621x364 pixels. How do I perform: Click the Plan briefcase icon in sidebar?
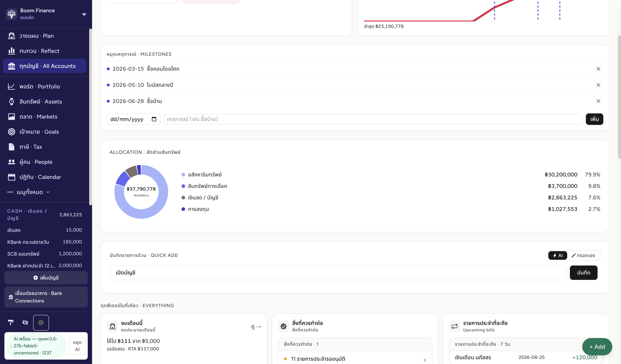pos(11,36)
